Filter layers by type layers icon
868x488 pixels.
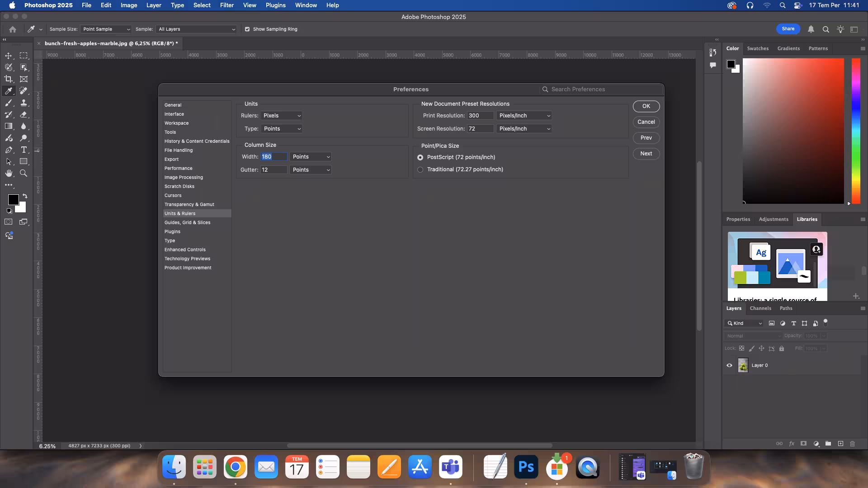point(793,323)
